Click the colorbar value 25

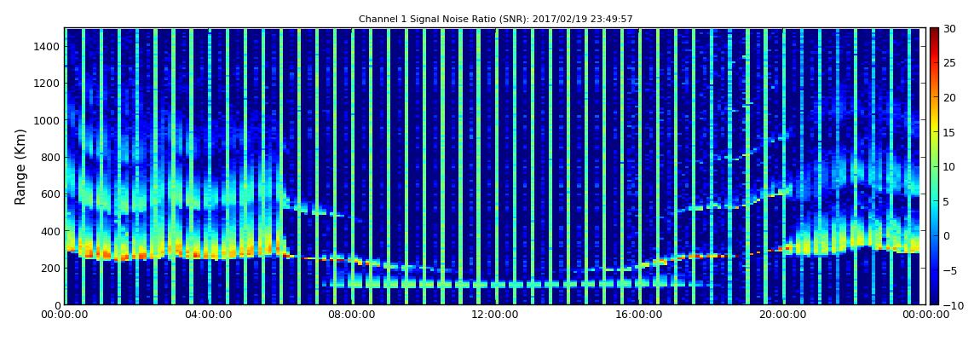pos(949,63)
